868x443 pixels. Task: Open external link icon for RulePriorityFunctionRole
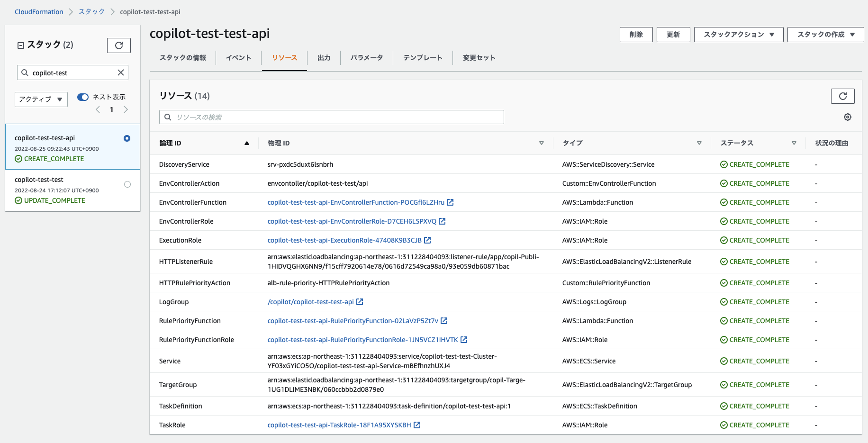click(x=464, y=340)
